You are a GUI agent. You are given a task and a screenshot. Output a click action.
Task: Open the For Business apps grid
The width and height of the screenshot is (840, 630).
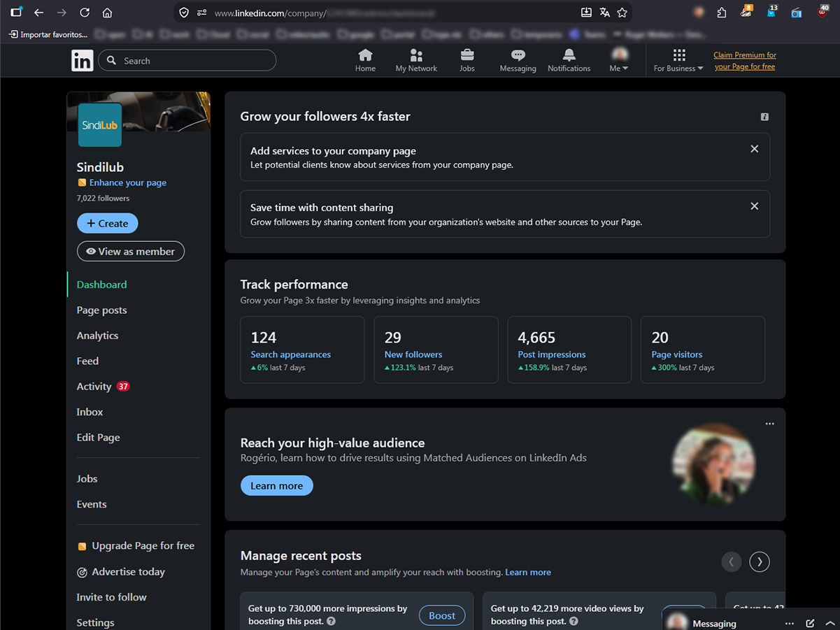click(678, 61)
